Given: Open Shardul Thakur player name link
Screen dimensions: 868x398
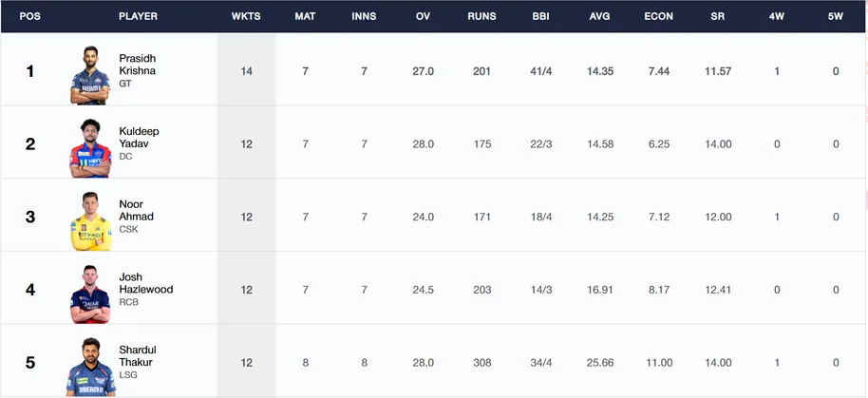Looking at the screenshot, I should [138, 356].
